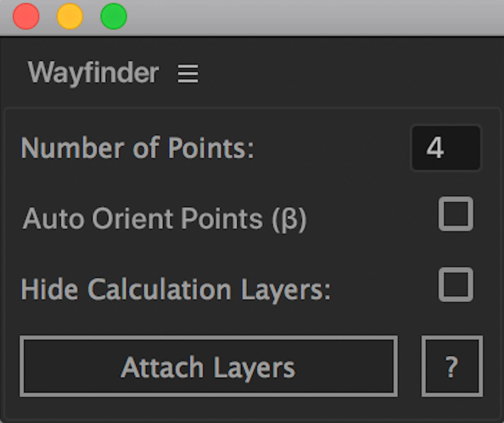Close the window with red button

click(x=26, y=17)
